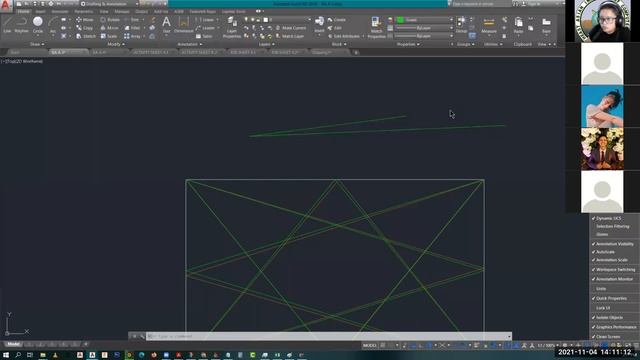
Task: Open the Home ribbon tab
Action: click(23, 11)
